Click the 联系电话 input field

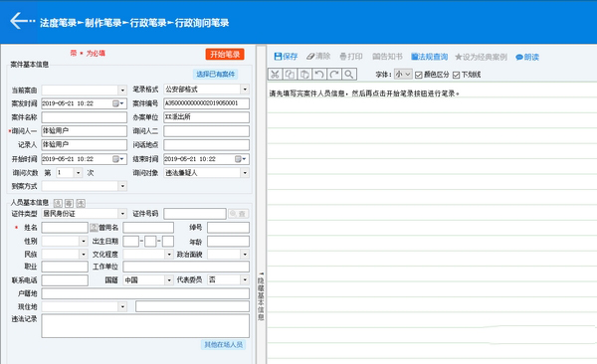pyautogui.click(x=65, y=280)
